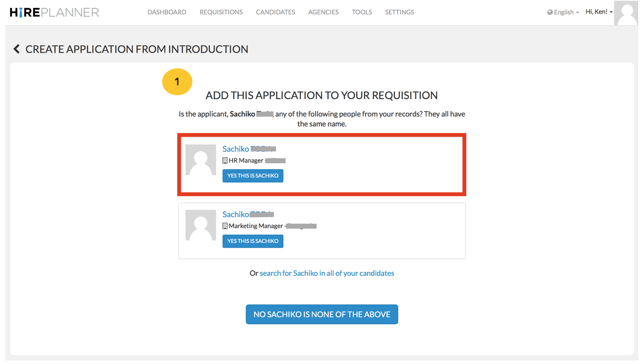Click the building icon beside HR Manager
This screenshot has height=364, width=642.
[225, 161]
